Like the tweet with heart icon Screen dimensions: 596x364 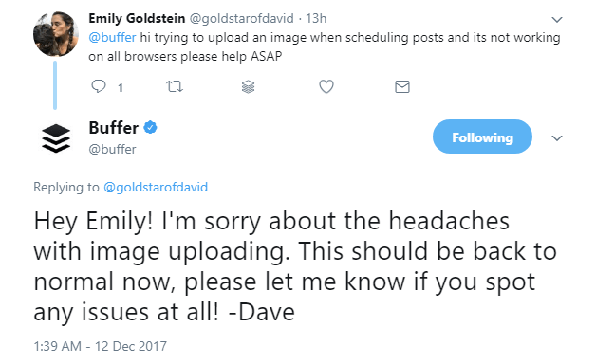326,86
